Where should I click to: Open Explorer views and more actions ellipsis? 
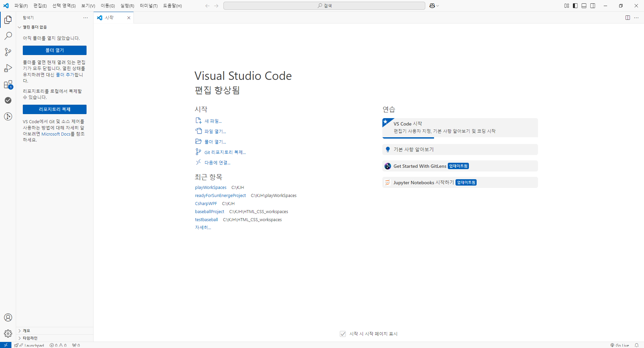(86, 18)
